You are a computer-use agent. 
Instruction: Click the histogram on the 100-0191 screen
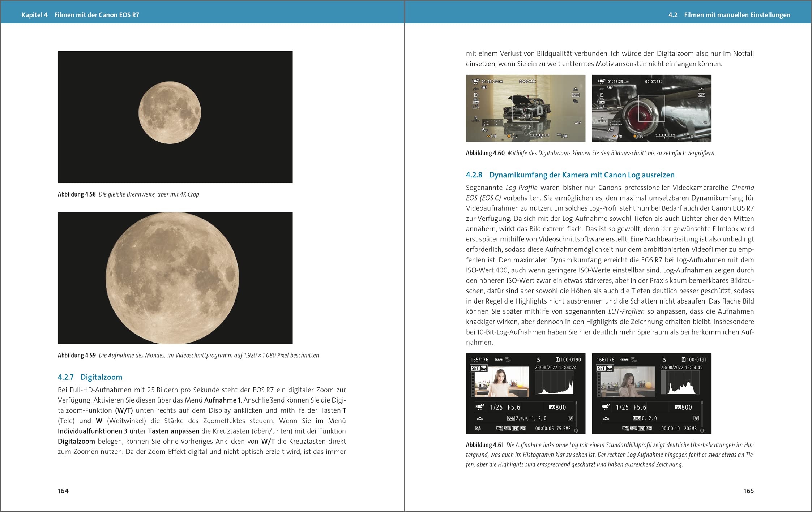click(680, 382)
